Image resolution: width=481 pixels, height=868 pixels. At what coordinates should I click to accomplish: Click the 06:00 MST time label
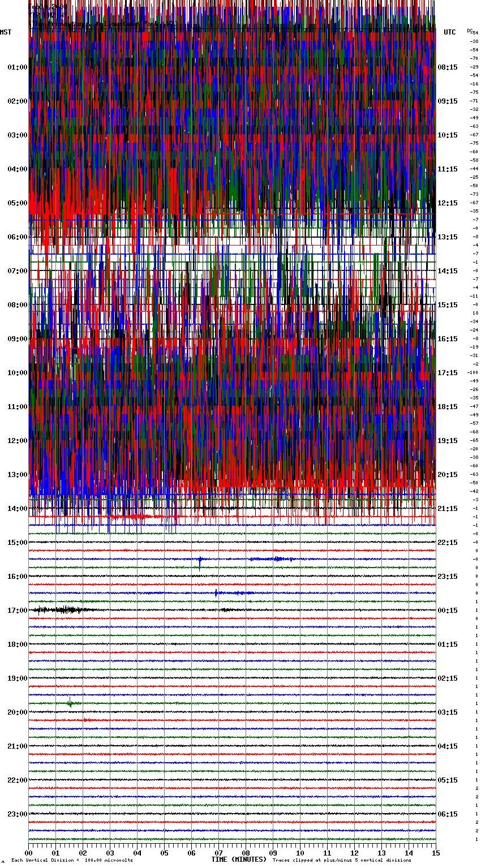pos(18,237)
